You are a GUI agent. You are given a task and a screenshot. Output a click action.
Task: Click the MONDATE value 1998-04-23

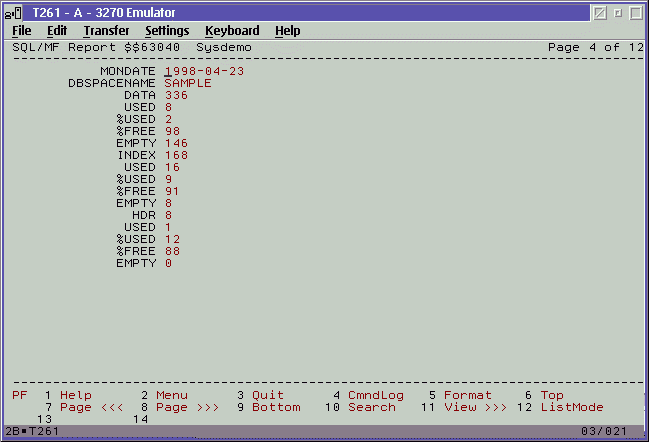point(204,71)
